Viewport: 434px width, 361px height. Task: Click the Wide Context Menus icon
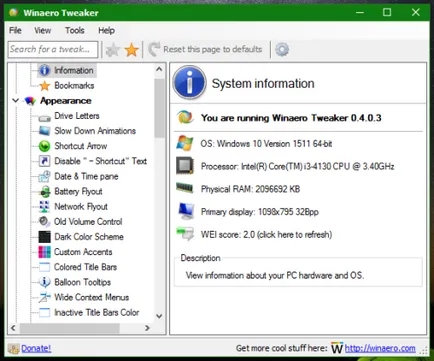click(44, 297)
